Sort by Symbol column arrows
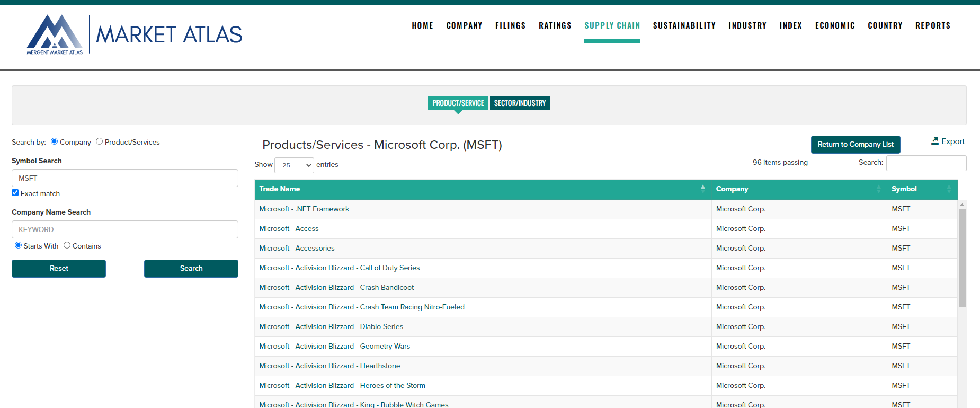This screenshot has width=980, height=408. [x=949, y=189]
